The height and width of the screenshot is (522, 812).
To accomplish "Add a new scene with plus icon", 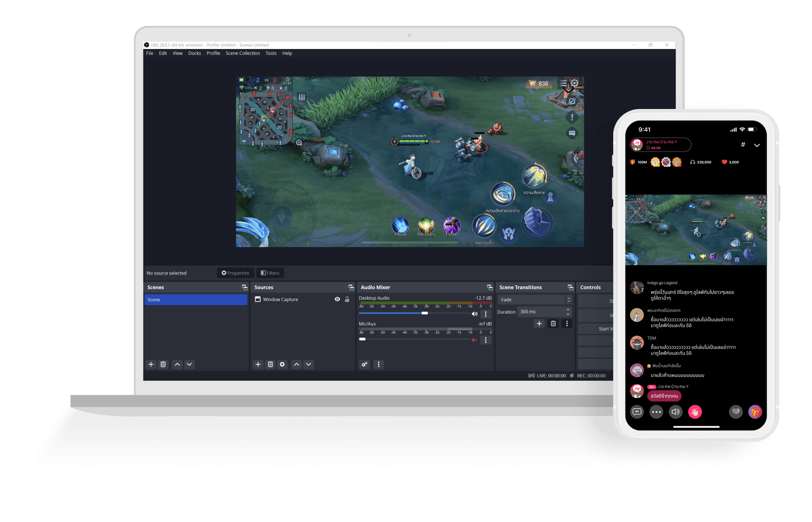I will 151,364.
